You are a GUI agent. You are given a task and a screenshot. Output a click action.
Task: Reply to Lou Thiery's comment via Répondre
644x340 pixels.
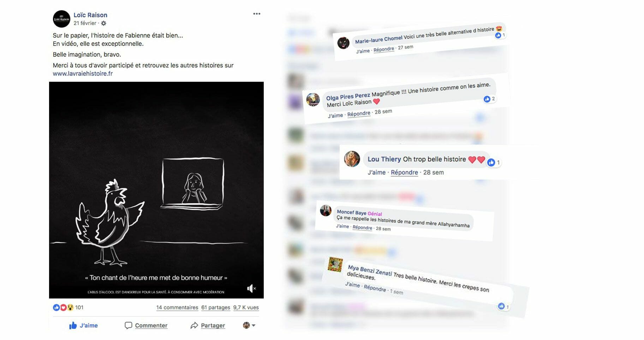[x=404, y=172]
